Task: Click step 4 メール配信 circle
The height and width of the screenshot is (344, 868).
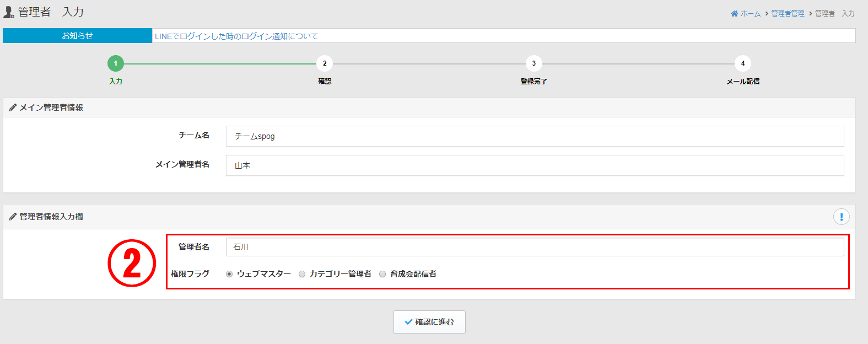Action: (x=742, y=63)
